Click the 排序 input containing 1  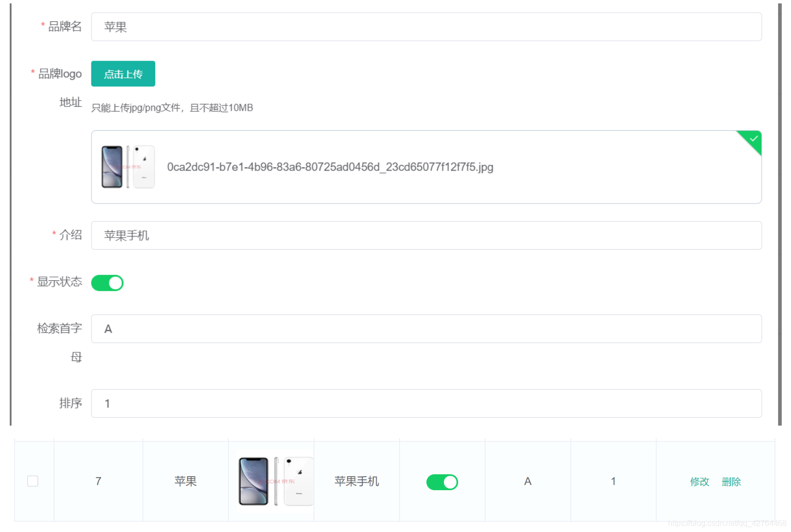pyautogui.click(x=426, y=403)
